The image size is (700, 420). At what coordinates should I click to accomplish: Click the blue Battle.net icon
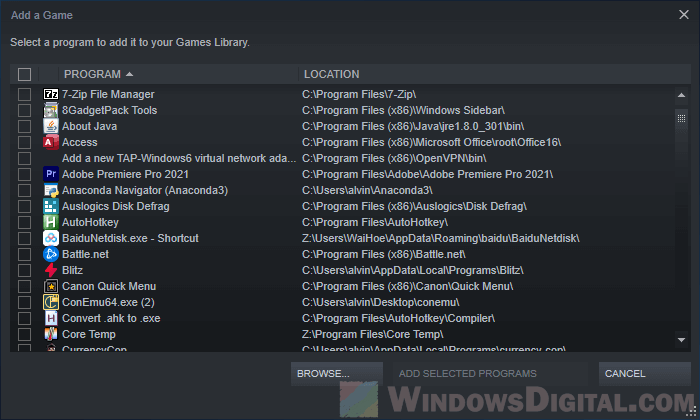(51, 254)
